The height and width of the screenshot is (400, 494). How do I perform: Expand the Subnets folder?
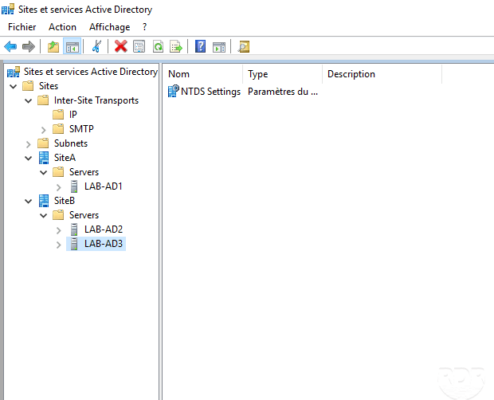click(x=28, y=144)
